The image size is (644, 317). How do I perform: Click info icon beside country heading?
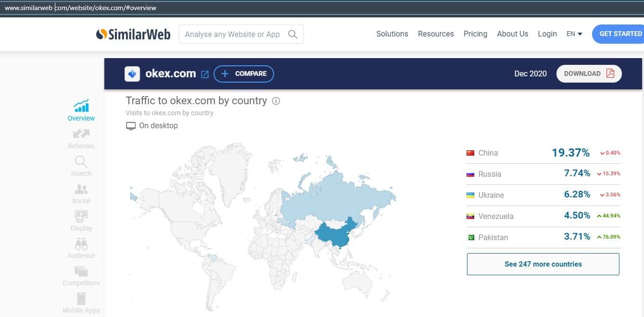276,101
